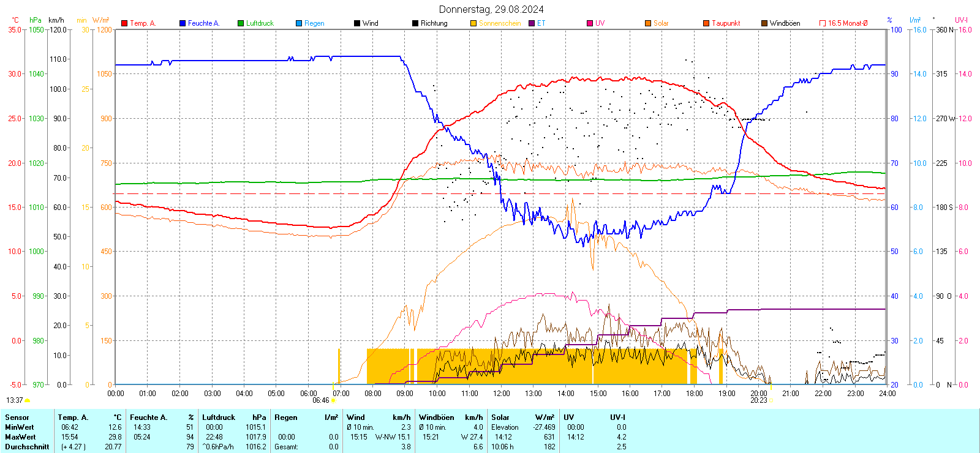Click the green Luftdruck legend square
Viewport: 980px width, 453px height.
point(241,23)
